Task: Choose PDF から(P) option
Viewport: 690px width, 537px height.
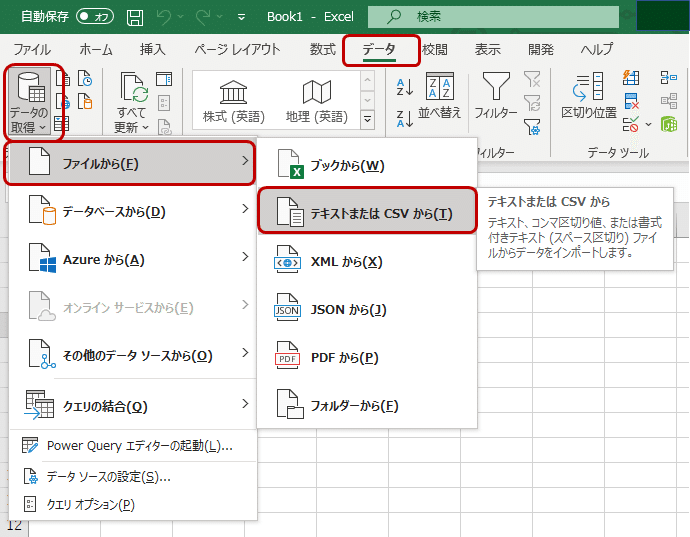Action: [367, 357]
